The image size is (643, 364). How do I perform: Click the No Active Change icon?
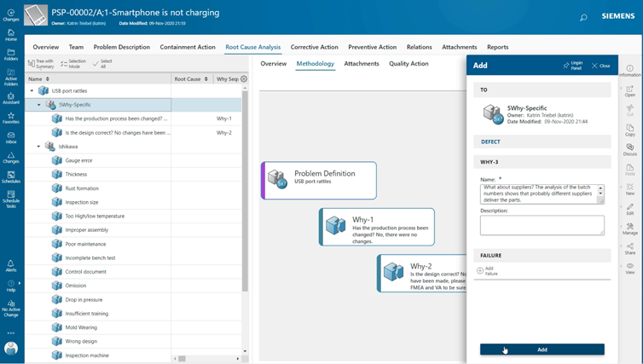coord(11,309)
